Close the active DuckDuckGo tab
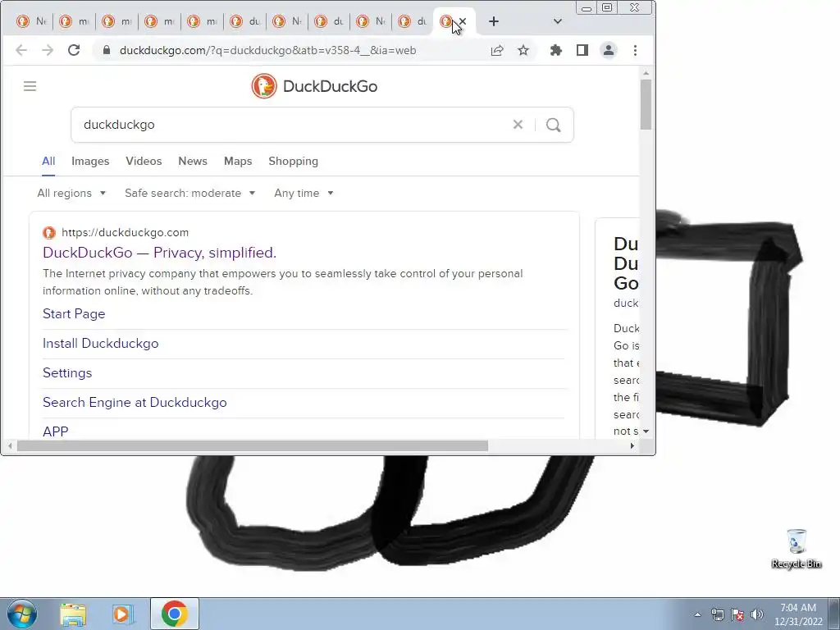Viewport: 840px width, 630px height. (463, 21)
